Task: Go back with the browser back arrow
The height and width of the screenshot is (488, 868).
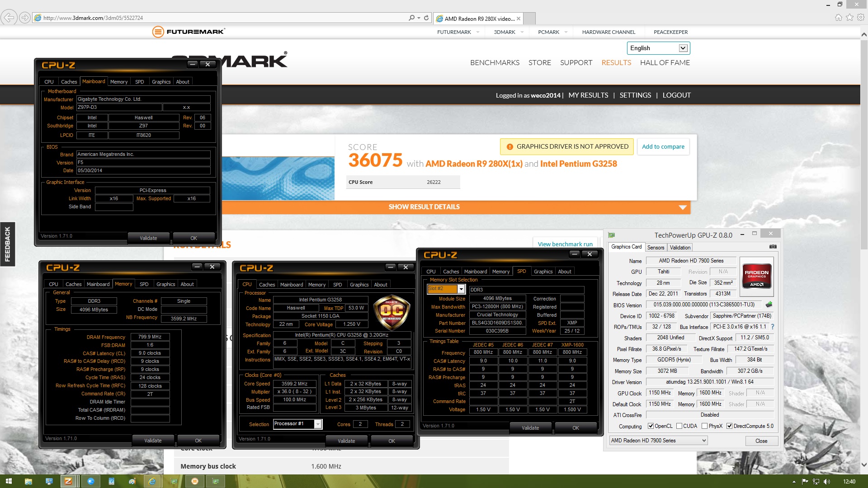Action: click(9, 18)
